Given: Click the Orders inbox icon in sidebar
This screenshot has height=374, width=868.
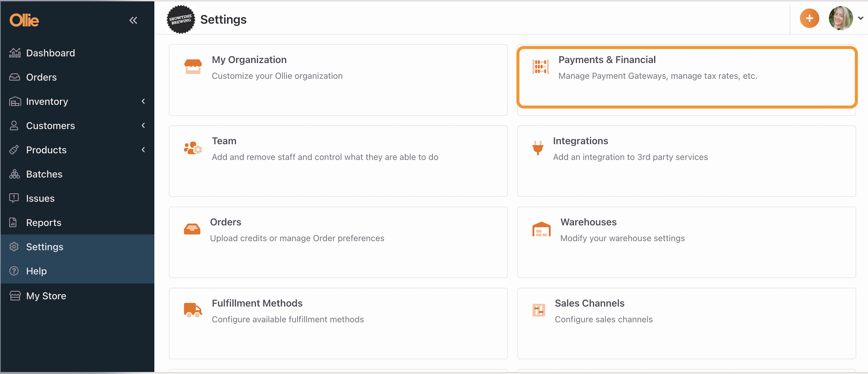Looking at the screenshot, I should pos(15,77).
